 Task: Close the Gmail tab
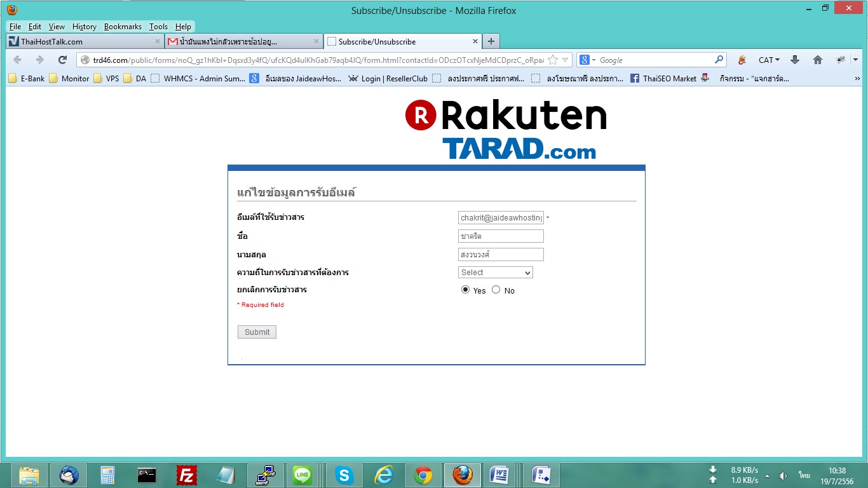click(x=316, y=41)
